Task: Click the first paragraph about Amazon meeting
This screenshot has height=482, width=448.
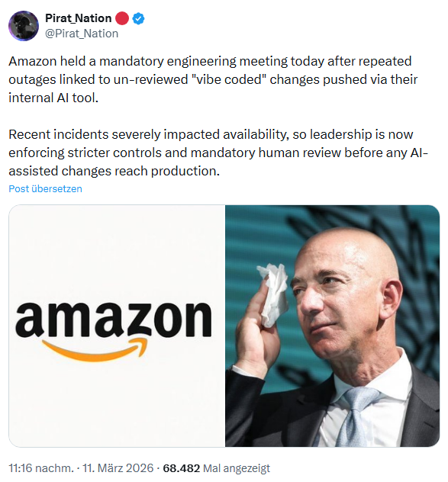Action: [213, 79]
